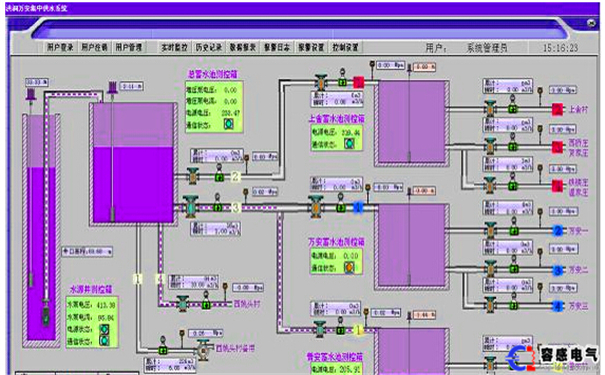Click blue marker 1 at 万安 reservoir inlet

[358, 208]
